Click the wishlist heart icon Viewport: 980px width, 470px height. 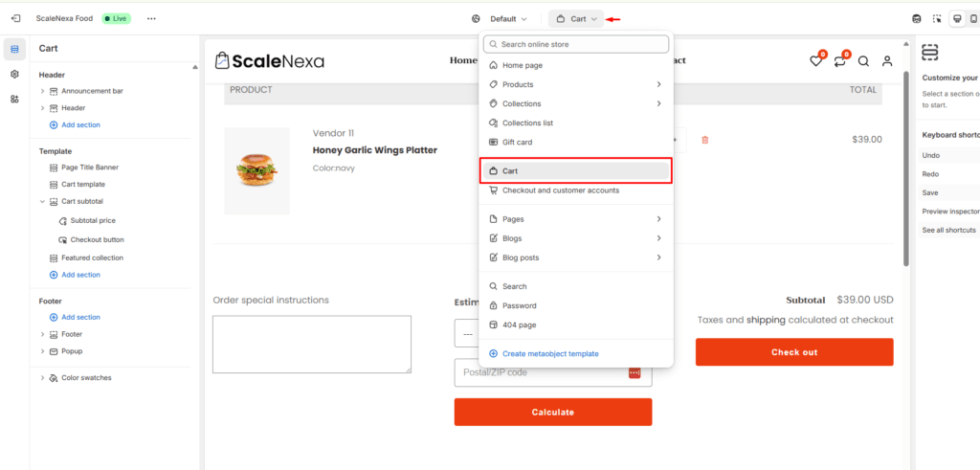pyautogui.click(x=815, y=60)
